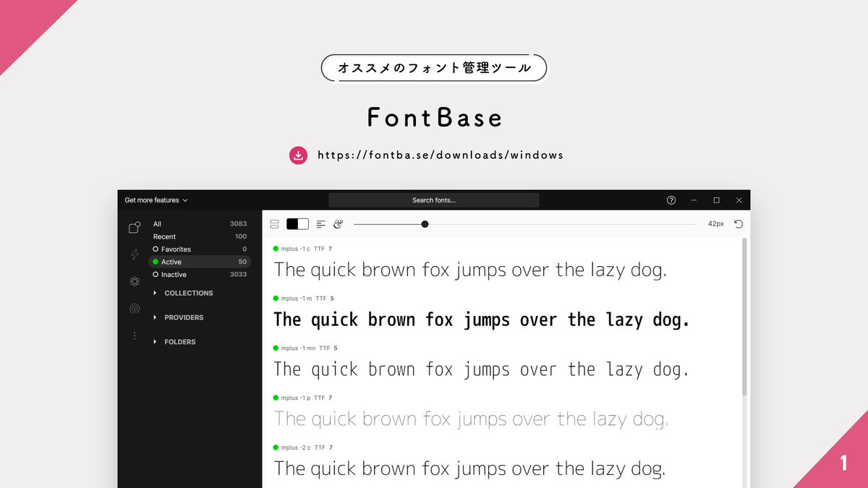The width and height of the screenshot is (868, 488).
Task: Deactivate mplus-1mn with its green dot
Action: coord(276,348)
